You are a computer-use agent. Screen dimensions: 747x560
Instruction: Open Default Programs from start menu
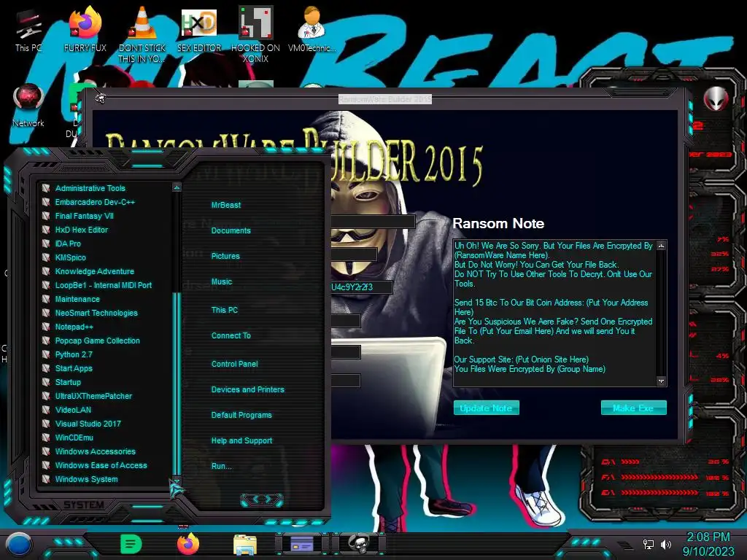[x=241, y=415]
